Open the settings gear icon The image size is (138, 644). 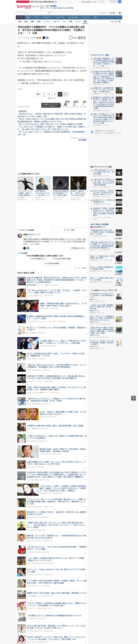(x=120, y=13)
